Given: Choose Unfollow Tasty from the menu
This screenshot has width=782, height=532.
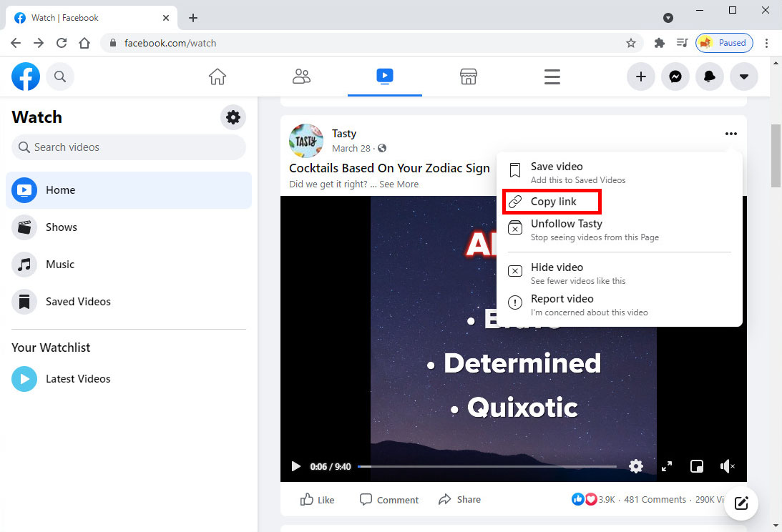Looking at the screenshot, I should [619, 230].
